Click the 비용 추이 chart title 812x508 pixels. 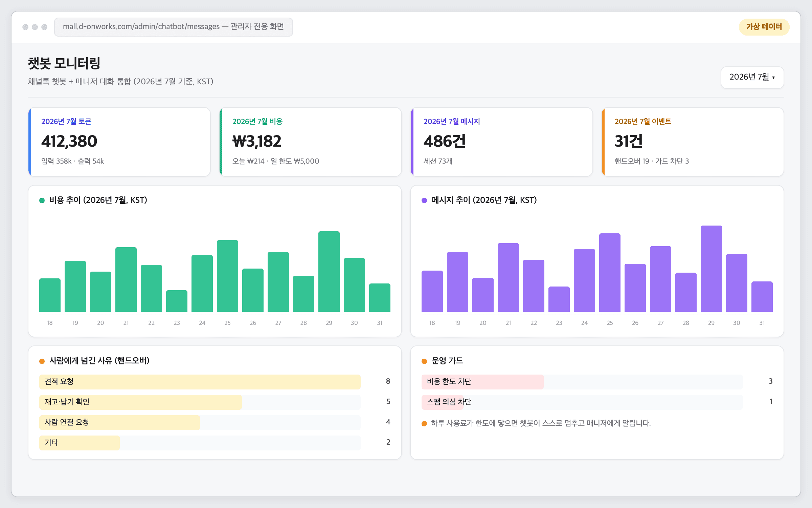(98, 200)
